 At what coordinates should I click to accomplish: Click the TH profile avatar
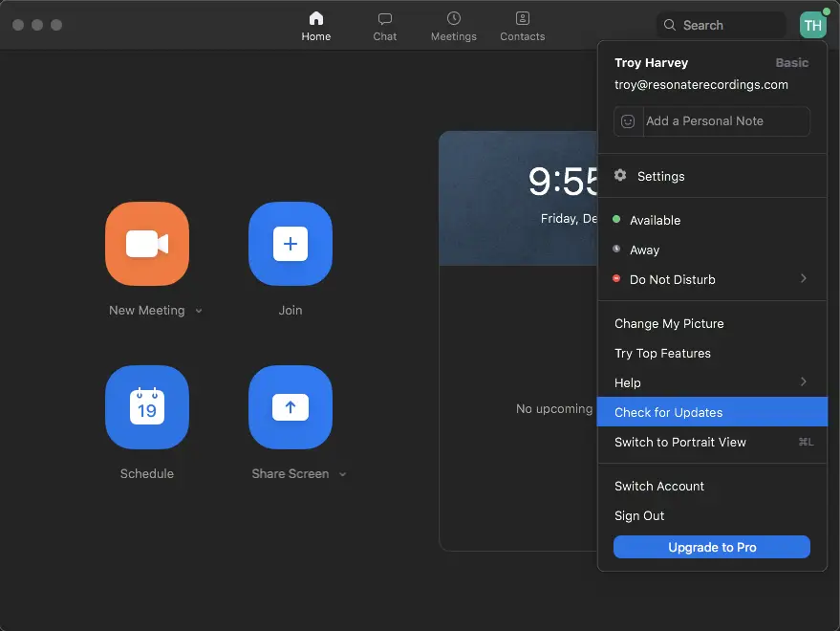[x=812, y=26]
